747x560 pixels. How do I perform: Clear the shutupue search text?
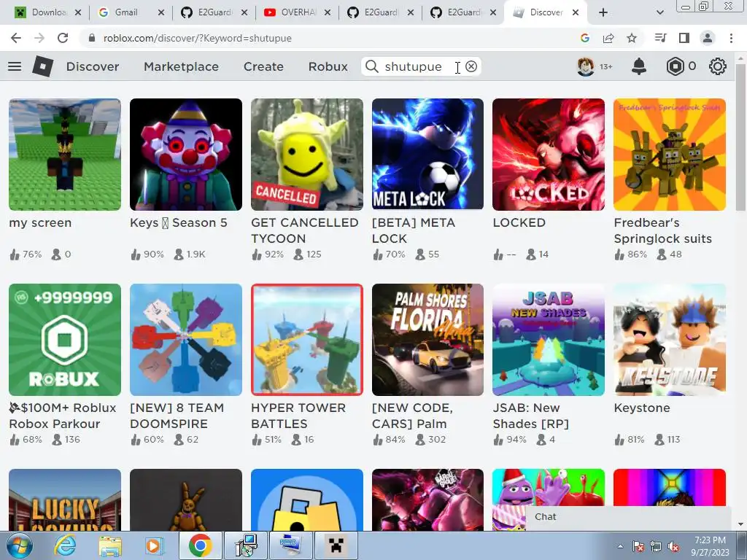pyautogui.click(x=471, y=66)
